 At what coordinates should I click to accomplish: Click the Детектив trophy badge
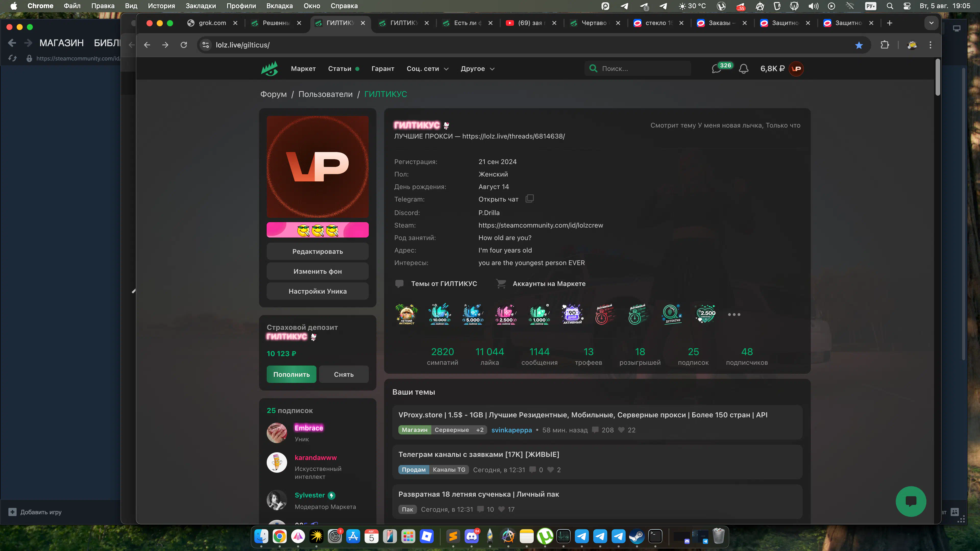pyautogui.click(x=672, y=314)
